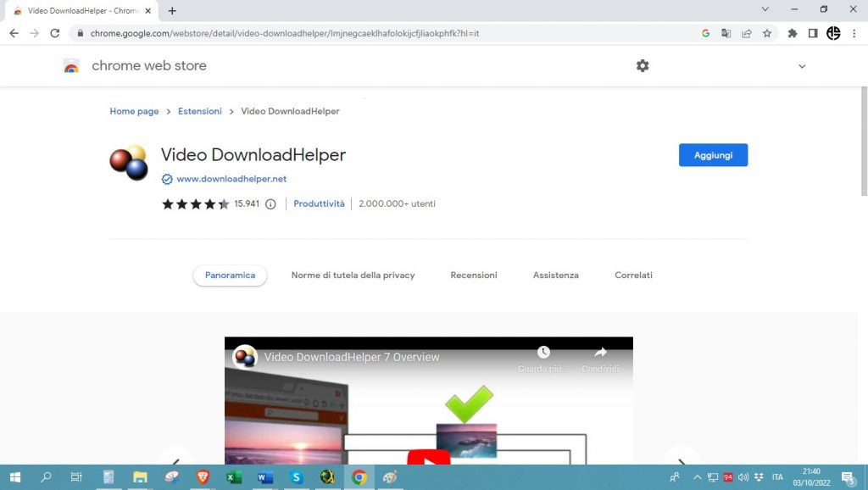Show hidden system tray icons
Image resolution: width=868 pixels, height=490 pixels.
698,477
